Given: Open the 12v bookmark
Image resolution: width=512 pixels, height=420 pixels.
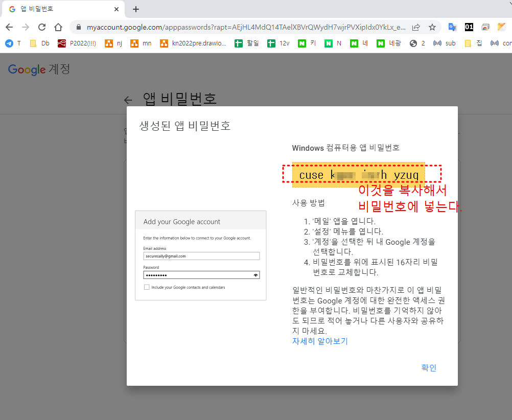Looking at the screenshot, I should pyautogui.click(x=278, y=43).
